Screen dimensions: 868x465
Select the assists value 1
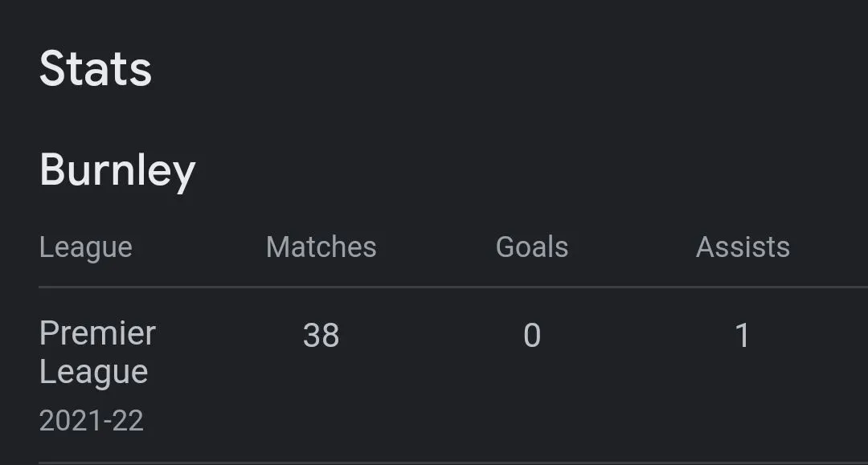pyautogui.click(x=743, y=335)
